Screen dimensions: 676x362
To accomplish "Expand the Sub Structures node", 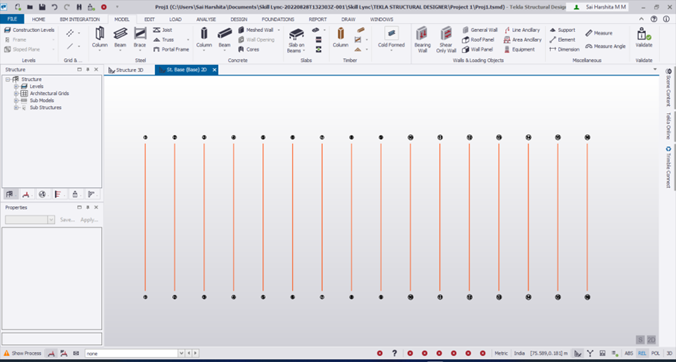I will 16,108.
